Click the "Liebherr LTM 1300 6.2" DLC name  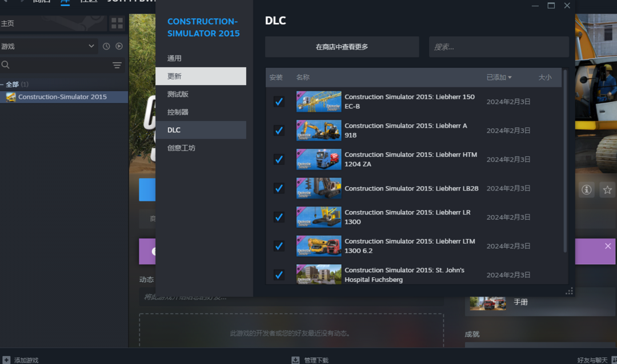(x=410, y=246)
